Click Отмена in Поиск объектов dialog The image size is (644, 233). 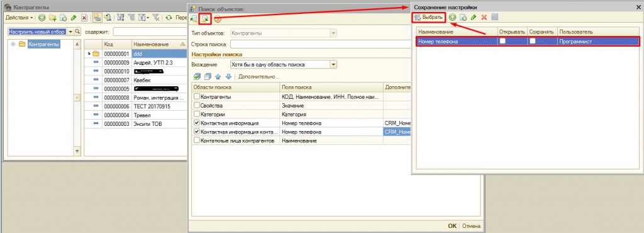tap(471, 225)
